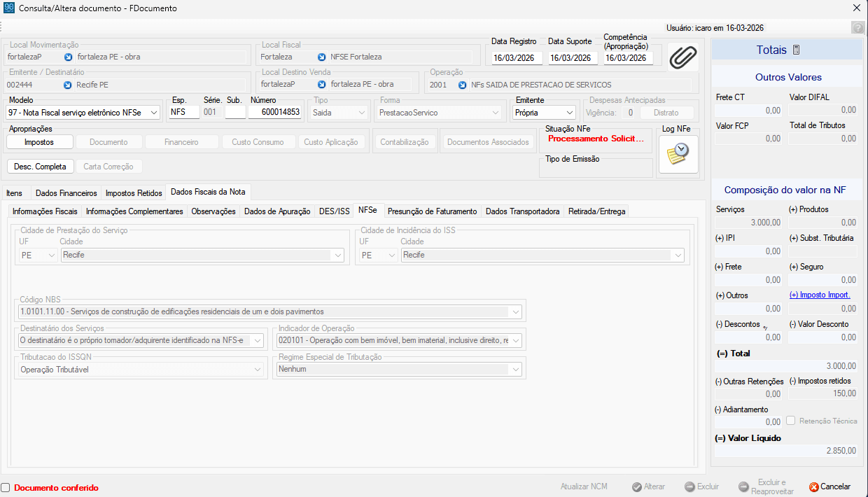The height and width of the screenshot is (497, 868).
Task: Switch to the Itens tab
Action: [x=15, y=192]
